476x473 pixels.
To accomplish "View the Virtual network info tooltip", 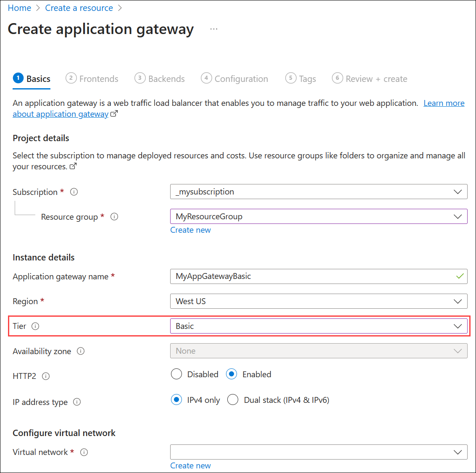I will [84, 452].
